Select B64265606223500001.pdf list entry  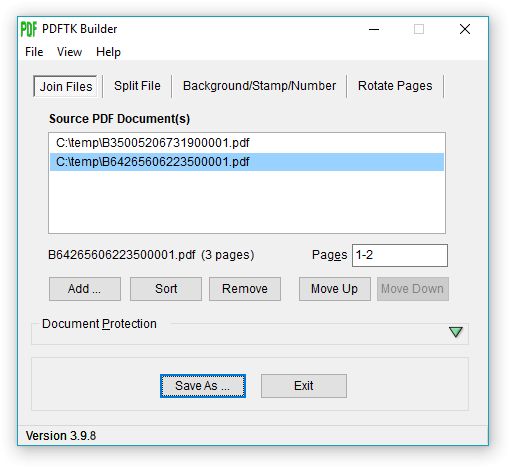[x=247, y=162]
